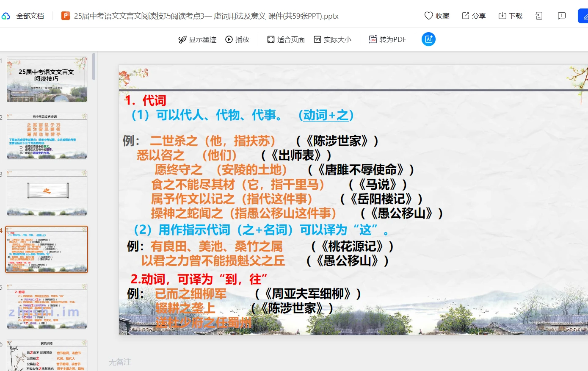588x371 pixels.
Task: Click the source 《马说》
Action: pyautogui.click(x=378, y=184)
